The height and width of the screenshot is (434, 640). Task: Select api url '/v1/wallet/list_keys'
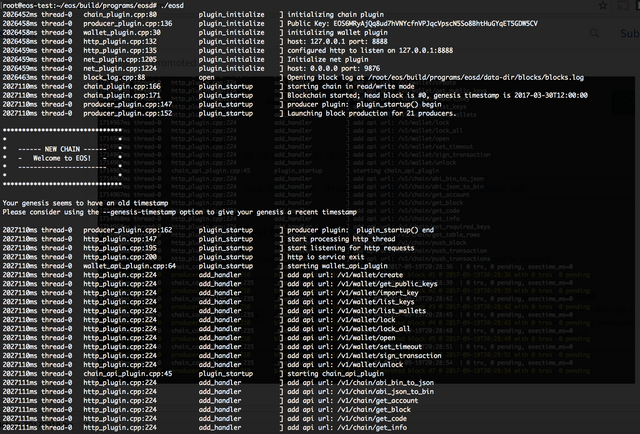376,302
